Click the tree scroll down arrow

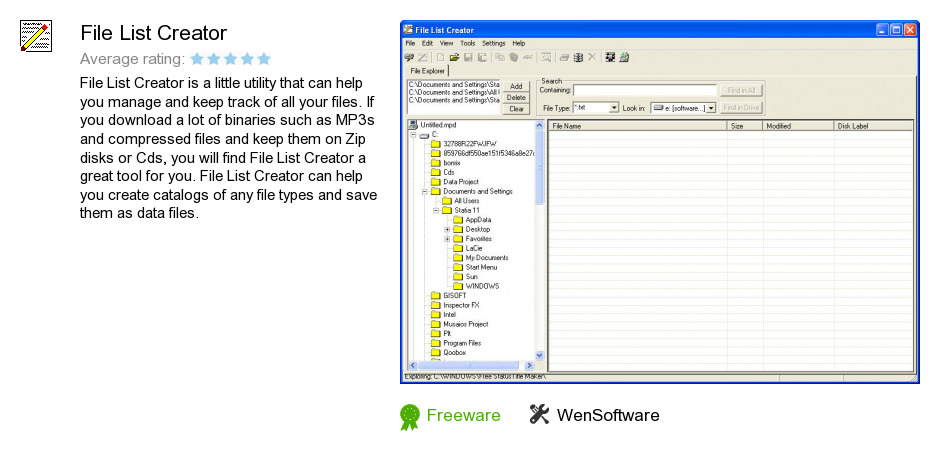(539, 355)
